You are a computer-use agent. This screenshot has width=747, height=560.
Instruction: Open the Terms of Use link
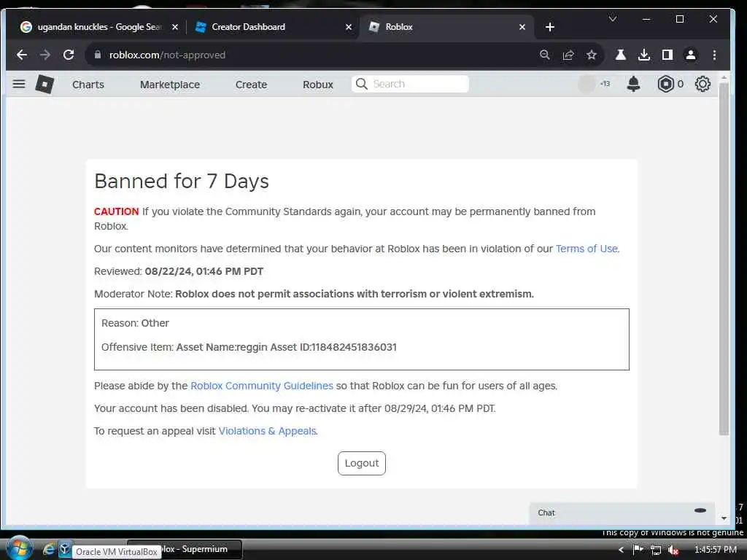click(x=587, y=249)
